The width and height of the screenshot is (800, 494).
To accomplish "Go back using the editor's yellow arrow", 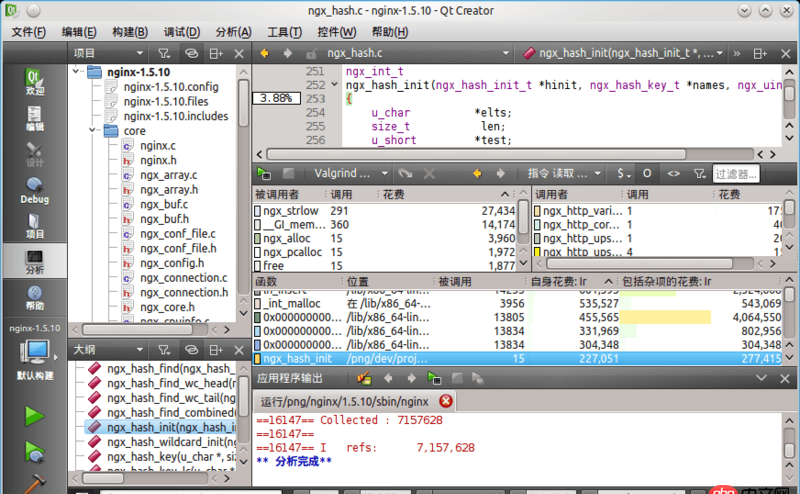I will click(x=265, y=53).
